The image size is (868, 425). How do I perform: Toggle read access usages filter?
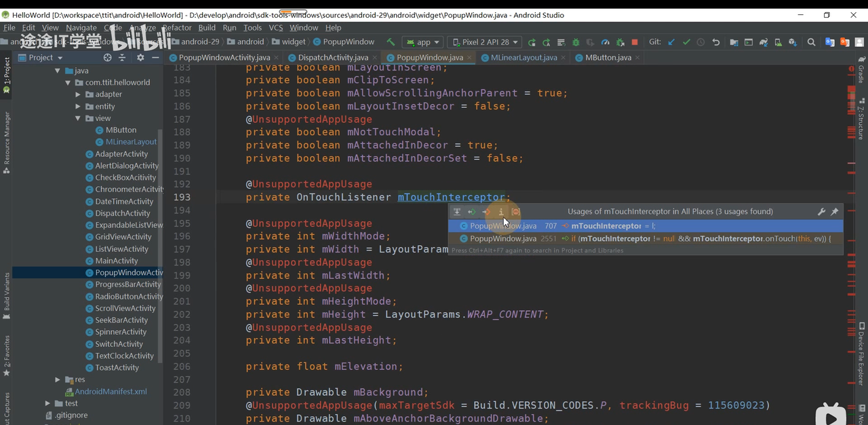[472, 212]
